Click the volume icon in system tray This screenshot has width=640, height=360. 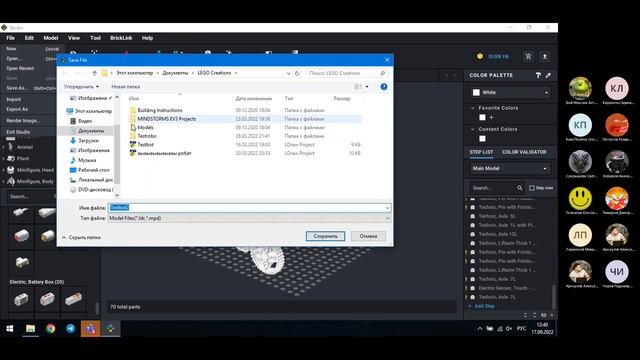coord(509,329)
